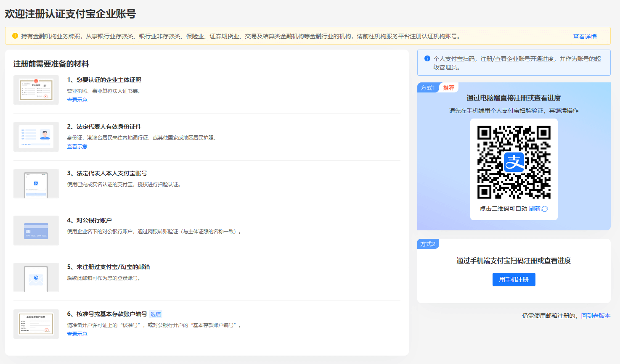Click the email envelope illustration thumbnail
The height and width of the screenshot is (364, 620).
(x=36, y=277)
